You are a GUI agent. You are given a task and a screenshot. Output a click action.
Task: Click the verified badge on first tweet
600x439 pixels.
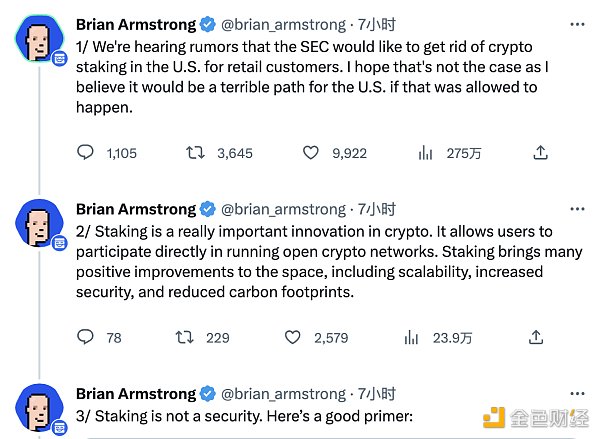pyautogui.click(x=208, y=23)
